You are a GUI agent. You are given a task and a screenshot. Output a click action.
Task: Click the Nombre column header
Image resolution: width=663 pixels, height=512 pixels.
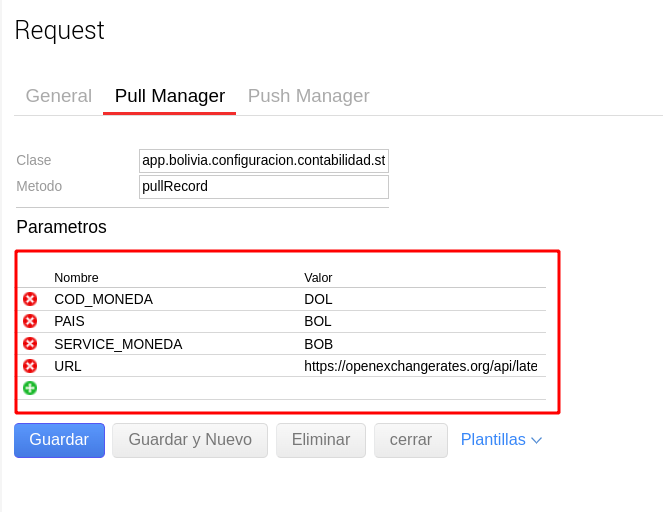pos(76,277)
